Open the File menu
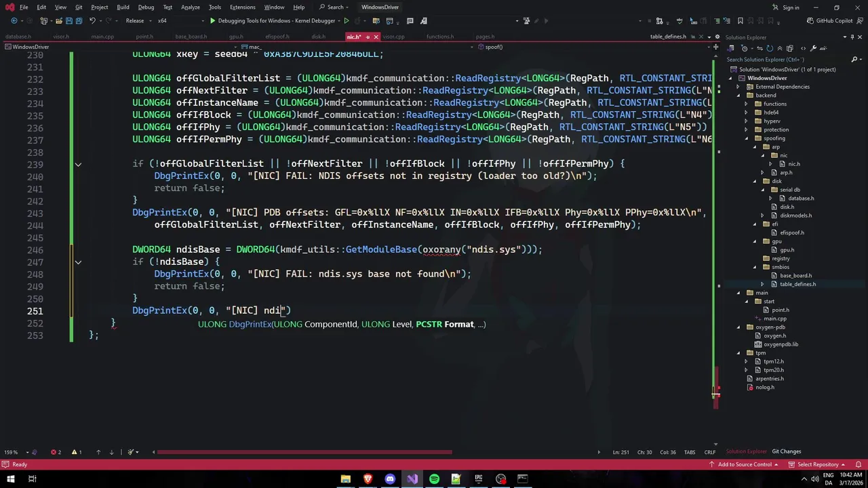Viewport: 868px width, 488px height. (24, 7)
